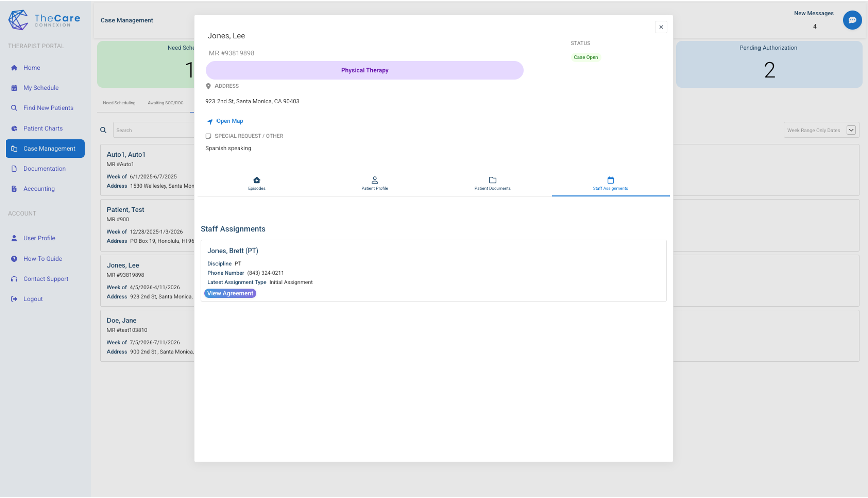Click the special request note icon
Screen dimensions: 868x498
pos(208,136)
